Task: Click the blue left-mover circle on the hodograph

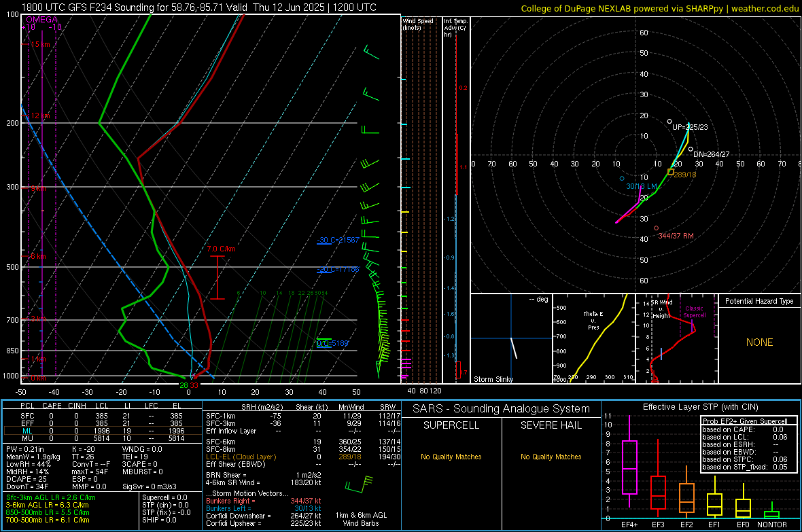Action: point(622,179)
